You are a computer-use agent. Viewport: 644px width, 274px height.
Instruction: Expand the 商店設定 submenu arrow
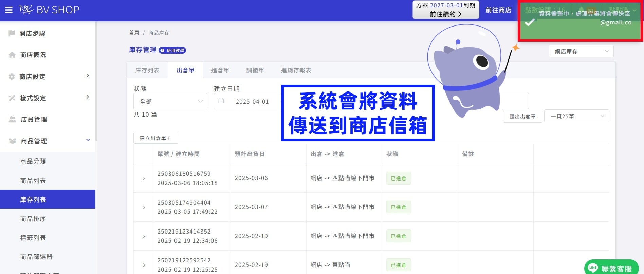tap(88, 75)
